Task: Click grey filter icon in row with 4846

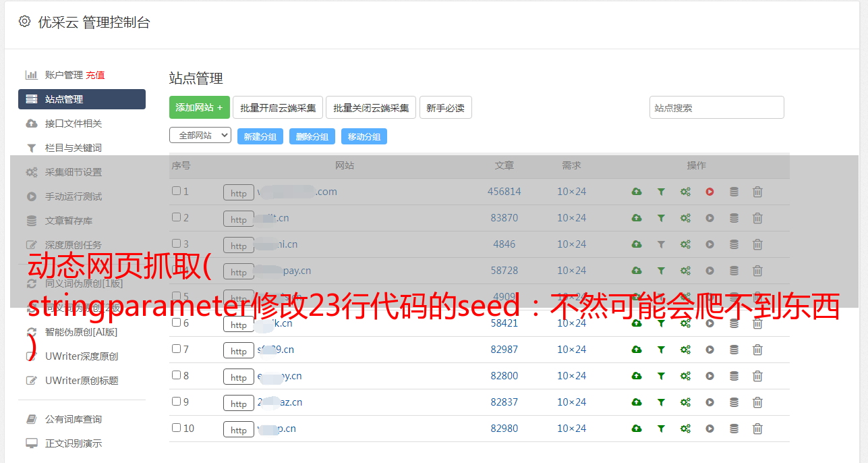Action: tap(661, 244)
